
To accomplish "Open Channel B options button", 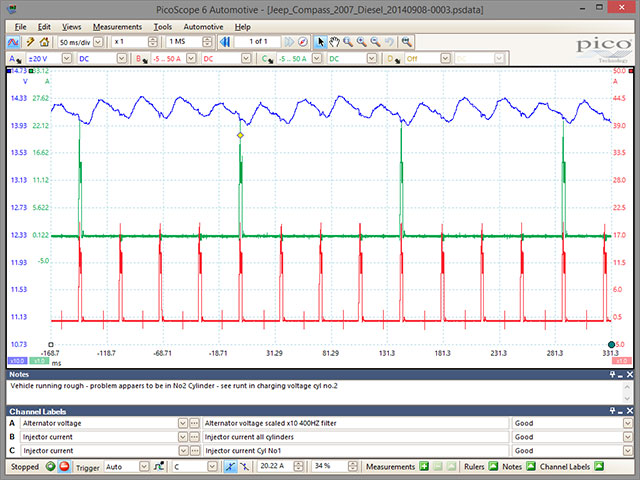I will [x=142, y=59].
